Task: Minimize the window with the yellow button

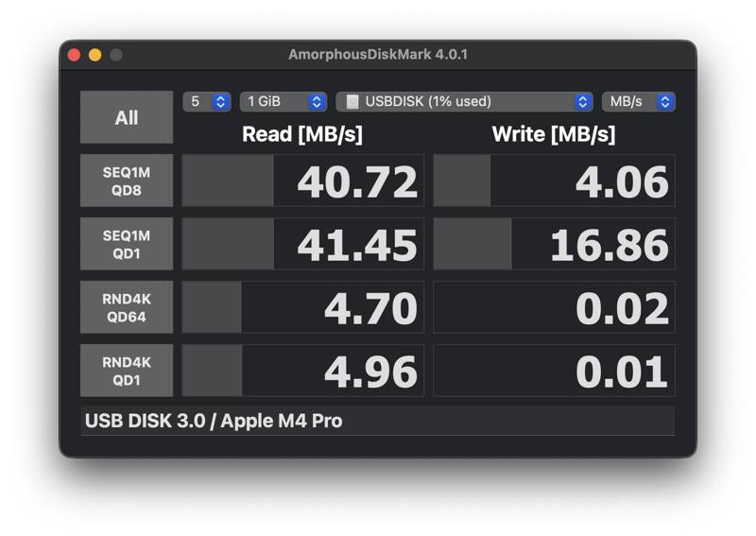Action: (x=94, y=55)
